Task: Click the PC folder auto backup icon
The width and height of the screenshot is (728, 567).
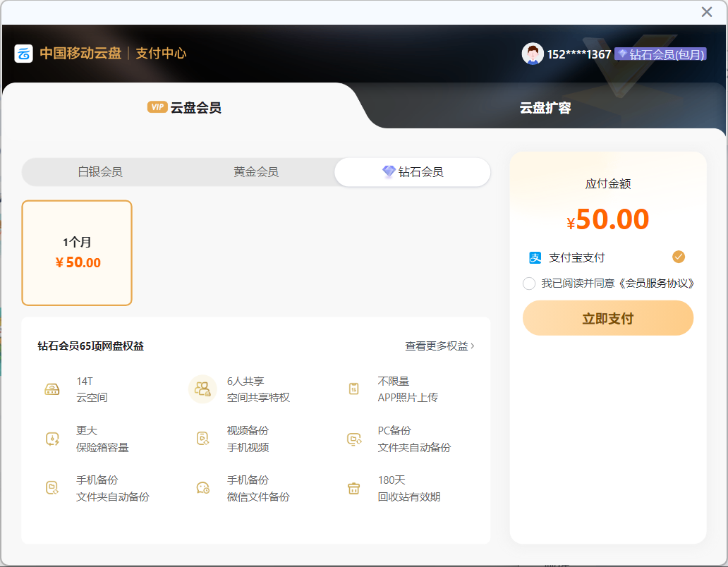Action: pos(354,439)
